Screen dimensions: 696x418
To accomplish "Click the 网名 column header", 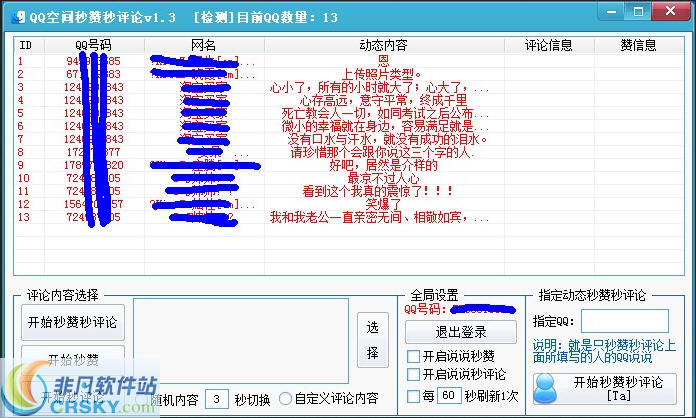I will (x=204, y=45).
